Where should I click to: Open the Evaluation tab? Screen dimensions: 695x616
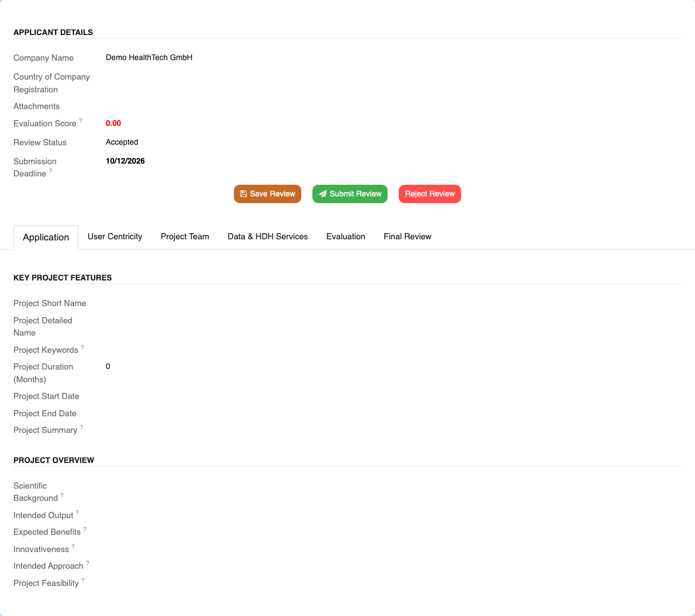tap(346, 236)
